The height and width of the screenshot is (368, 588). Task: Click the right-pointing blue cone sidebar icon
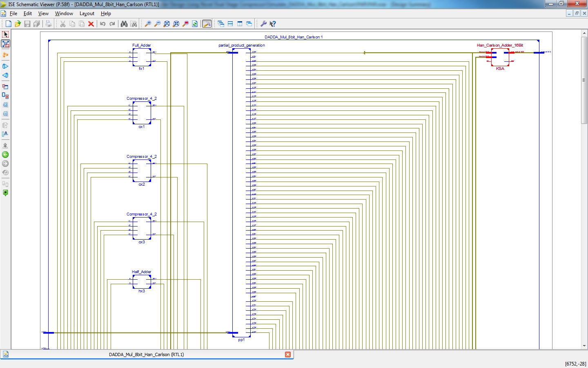[x=5, y=66]
